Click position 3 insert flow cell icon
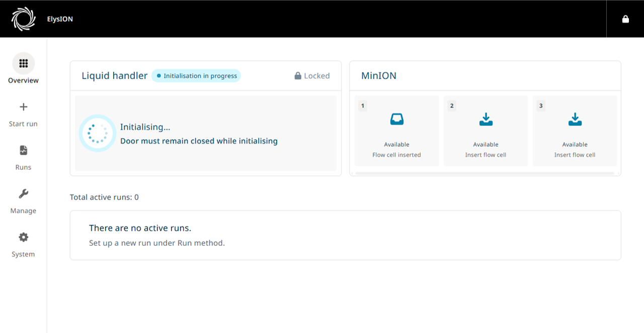The width and height of the screenshot is (644, 333). (575, 119)
